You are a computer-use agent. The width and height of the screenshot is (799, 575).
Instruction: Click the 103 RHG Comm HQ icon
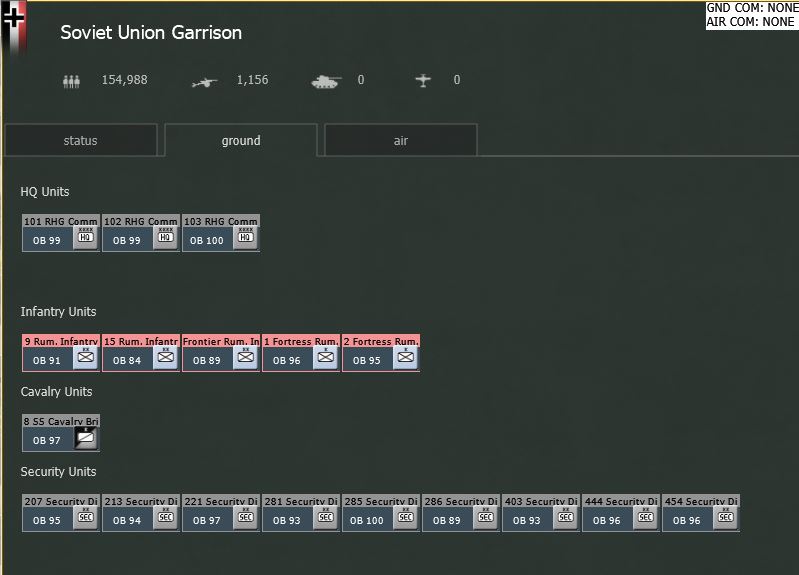click(246, 238)
